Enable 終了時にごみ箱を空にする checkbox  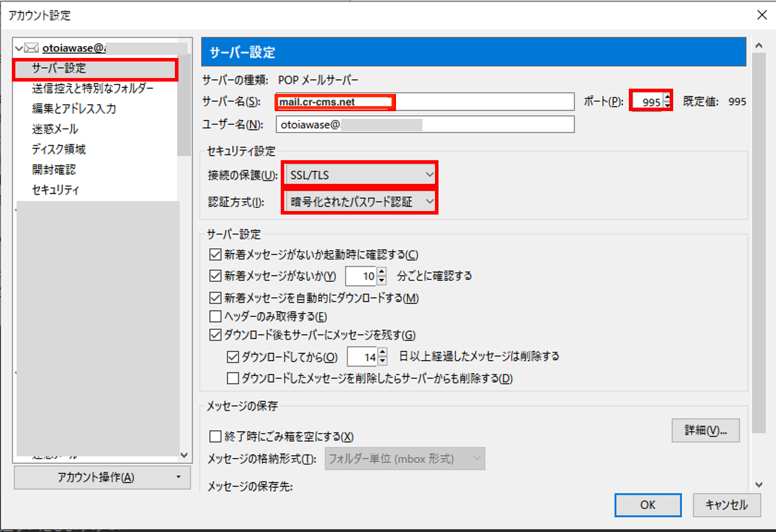click(216, 437)
